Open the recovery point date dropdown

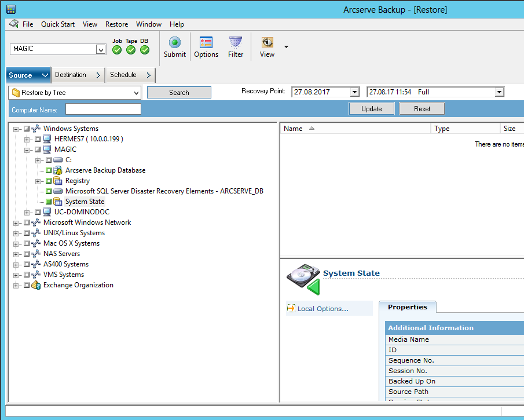click(354, 92)
